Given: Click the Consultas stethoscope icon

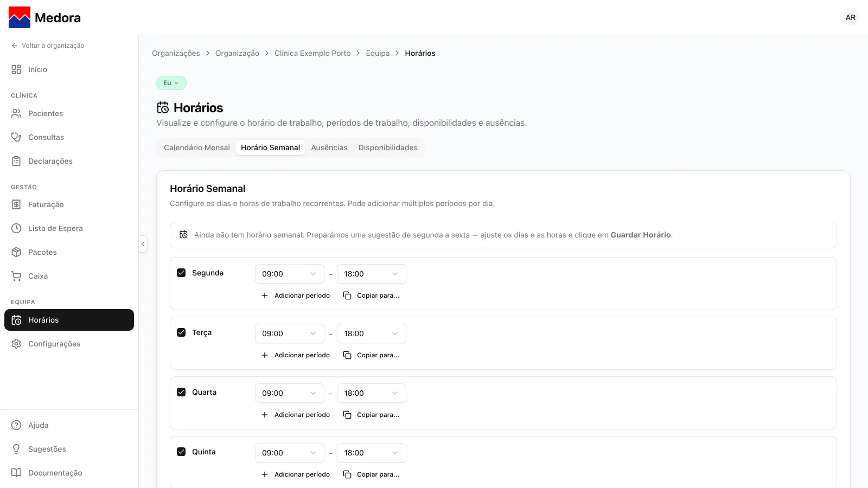Looking at the screenshot, I should pos(16,137).
